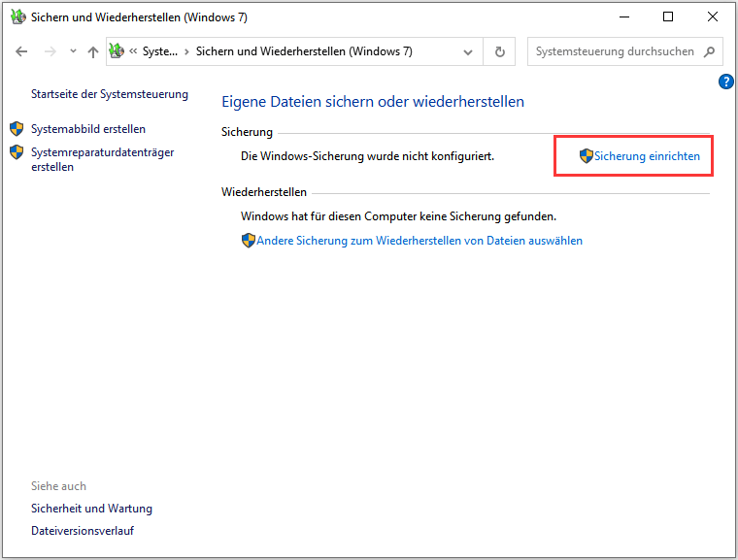Click the shield icon beside Systemreparaturdatenträger
The height and width of the screenshot is (560, 738).
[17, 152]
